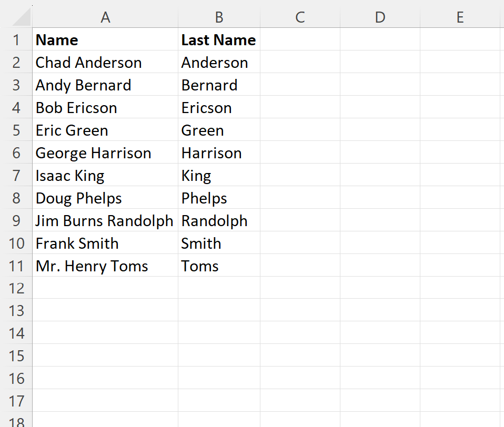The image size is (504, 427).
Task: Click the Smith cell in column B
Action: 219,243
